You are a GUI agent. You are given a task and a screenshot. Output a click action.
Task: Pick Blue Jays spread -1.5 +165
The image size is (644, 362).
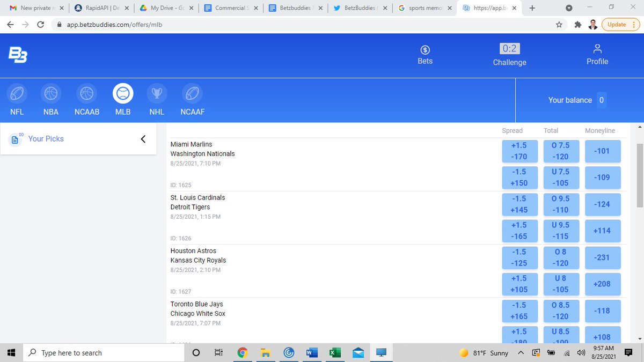tap(519, 311)
